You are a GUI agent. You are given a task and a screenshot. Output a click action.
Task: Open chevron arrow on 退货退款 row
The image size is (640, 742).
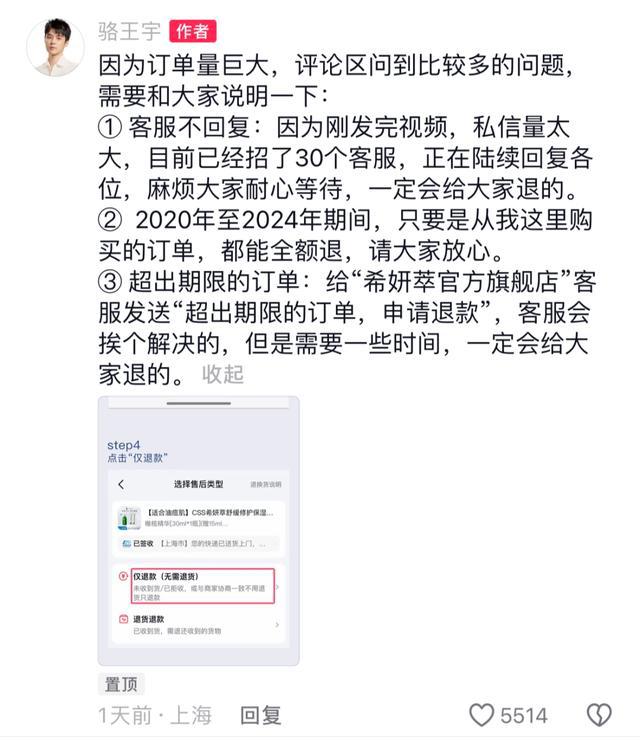277,625
